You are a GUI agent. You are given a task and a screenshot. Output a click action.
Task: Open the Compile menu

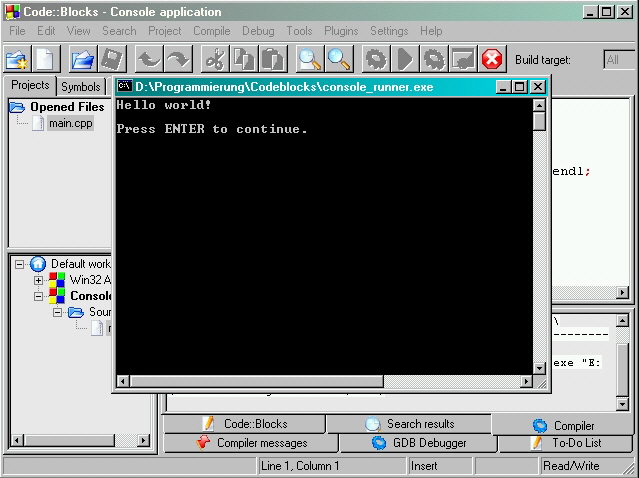[212, 31]
